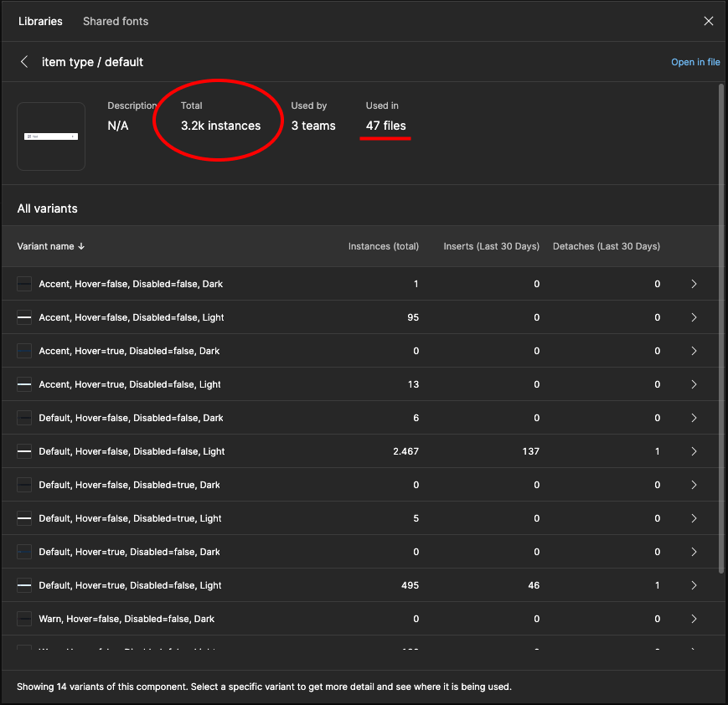The height and width of the screenshot is (705, 728).
Task: Sort by Variant name column header
Action: click(51, 246)
